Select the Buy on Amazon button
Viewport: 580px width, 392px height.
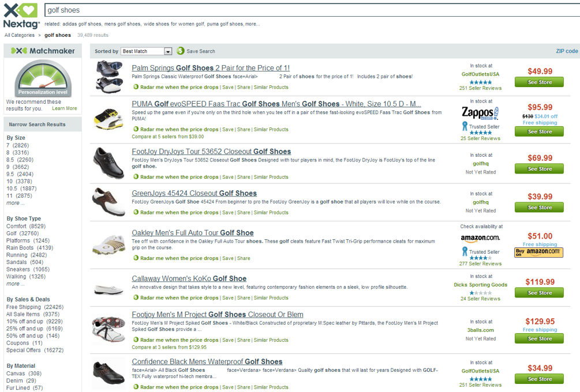tap(539, 252)
